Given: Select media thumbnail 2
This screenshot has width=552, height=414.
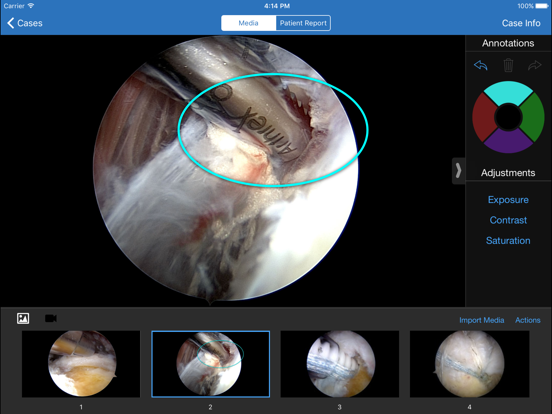Looking at the screenshot, I should pos(211,364).
